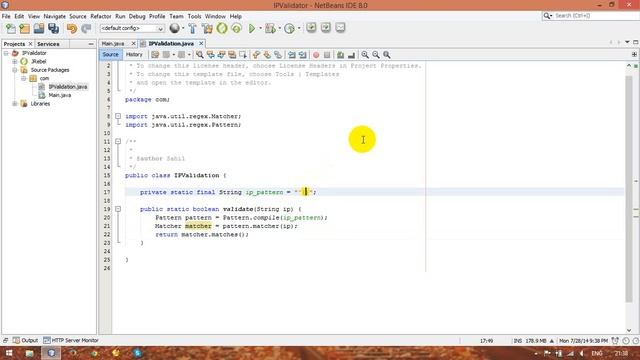Open the dropdown arrow beside Run Project
Image resolution: width=640 pixels, height=360 pixels.
tap(260, 28)
